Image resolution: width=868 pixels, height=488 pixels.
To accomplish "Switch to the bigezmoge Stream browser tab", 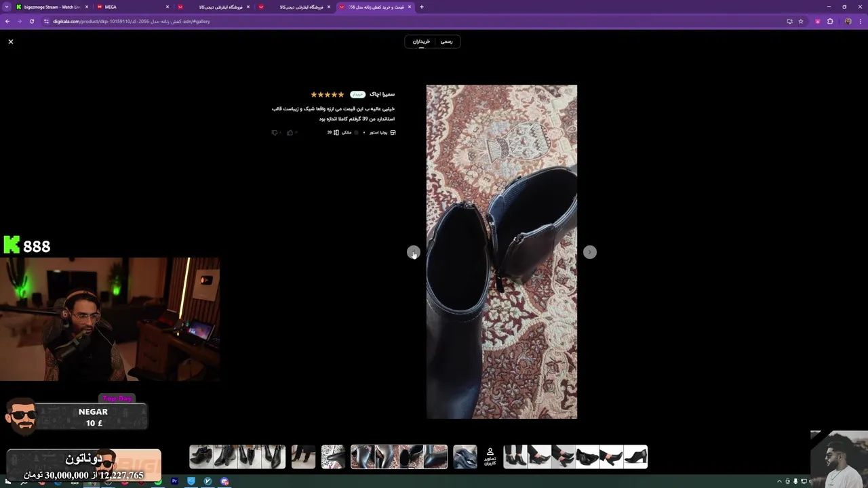I will 52,7.
